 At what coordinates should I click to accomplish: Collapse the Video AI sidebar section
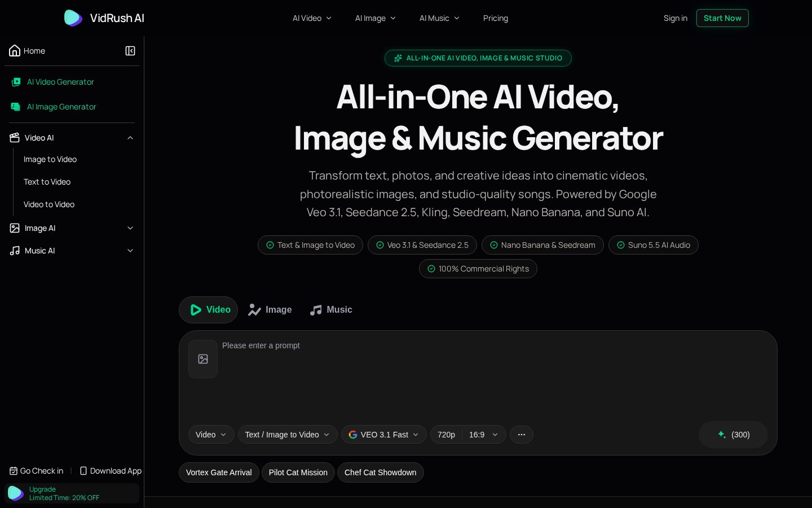click(x=130, y=138)
